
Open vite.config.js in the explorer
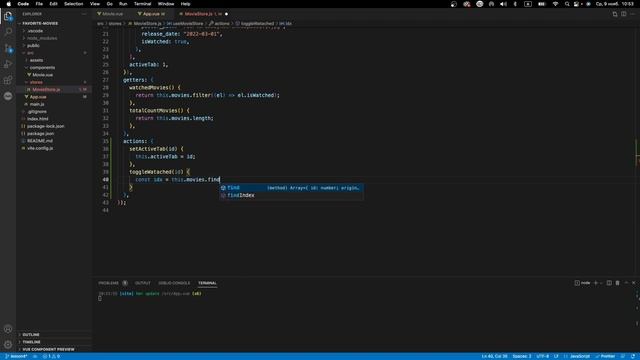tap(40, 148)
